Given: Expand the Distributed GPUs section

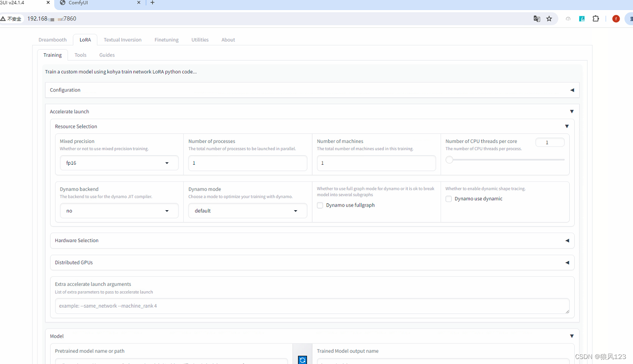Looking at the screenshot, I should pos(312,263).
